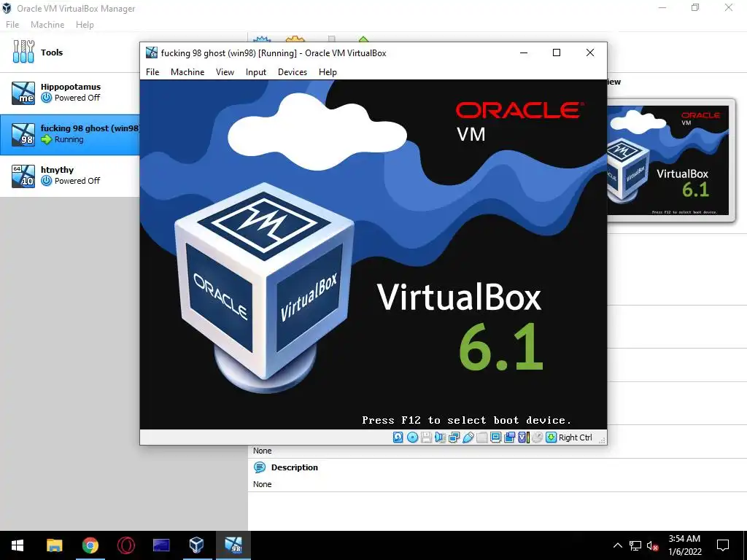
Task: Minimize the running VM window
Action: 524,52
